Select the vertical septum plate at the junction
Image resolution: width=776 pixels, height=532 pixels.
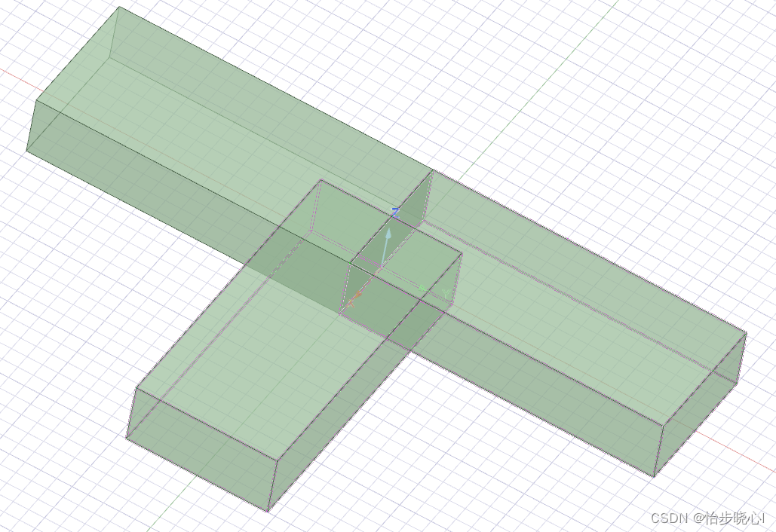click(387, 243)
